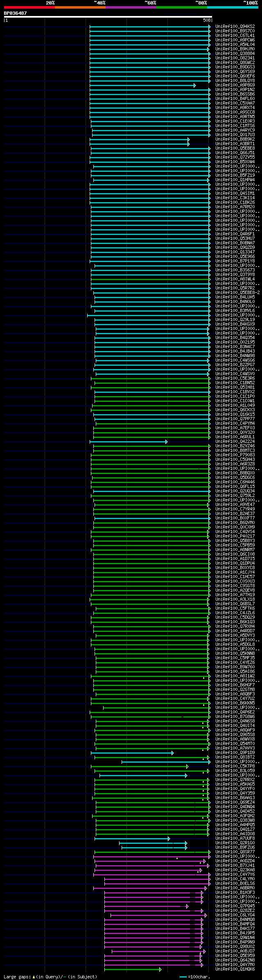This screenshot has height=980, width=262.
Task: Click hit label UniRef100_Q759L2
Action: 235,496
